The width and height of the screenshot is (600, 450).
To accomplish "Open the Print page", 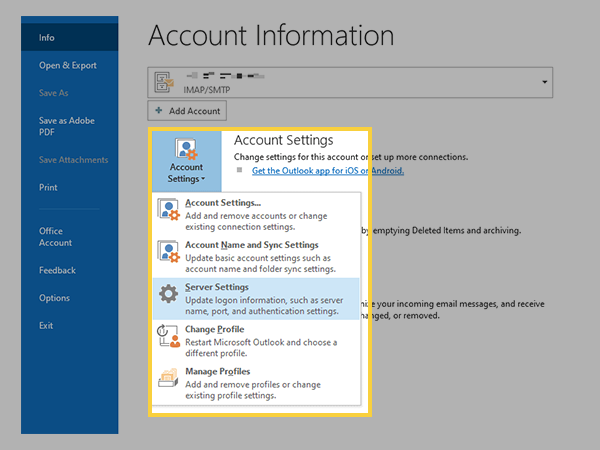I will pyautogui.click(x=48, y=188).
